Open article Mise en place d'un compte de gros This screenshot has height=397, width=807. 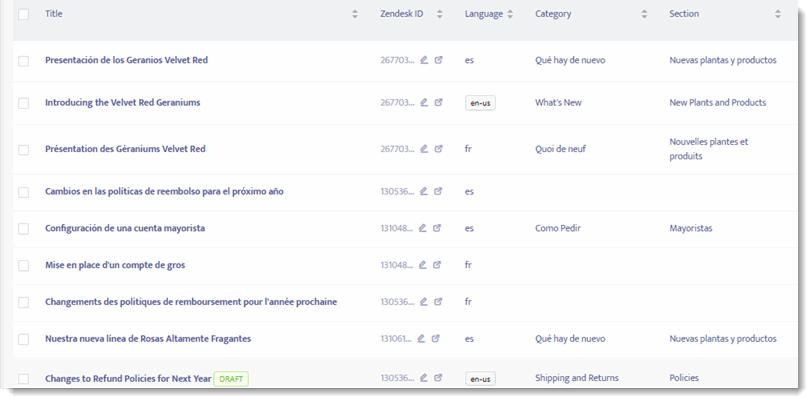coord(115,265)
